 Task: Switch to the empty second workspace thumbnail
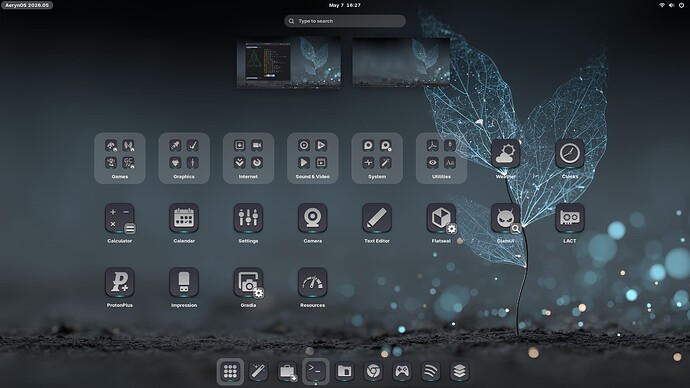(401, 62)
